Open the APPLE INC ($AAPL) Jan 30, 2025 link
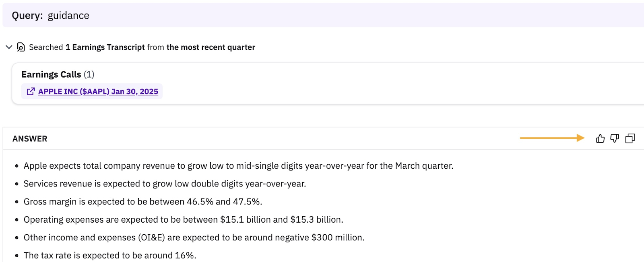644x262 pixels. [98, 92]
